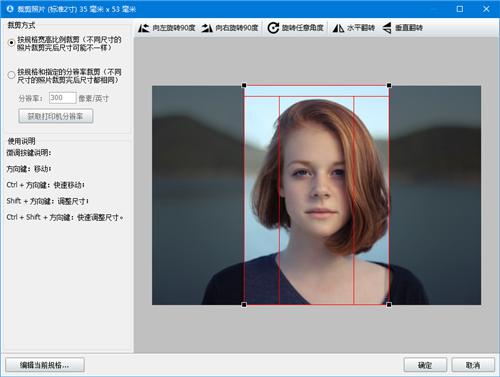
Task: Click the top-left crop frame handle
Action: 244,85
